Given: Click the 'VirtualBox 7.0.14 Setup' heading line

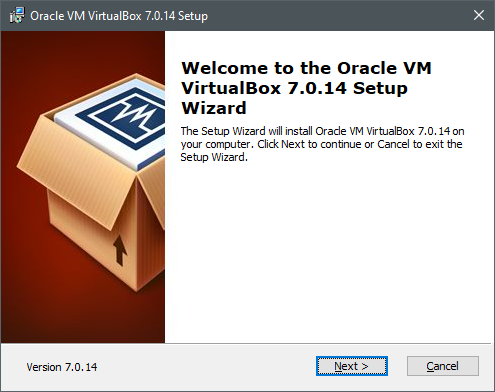Looking at the screenshot, I should tap(294, 88).
